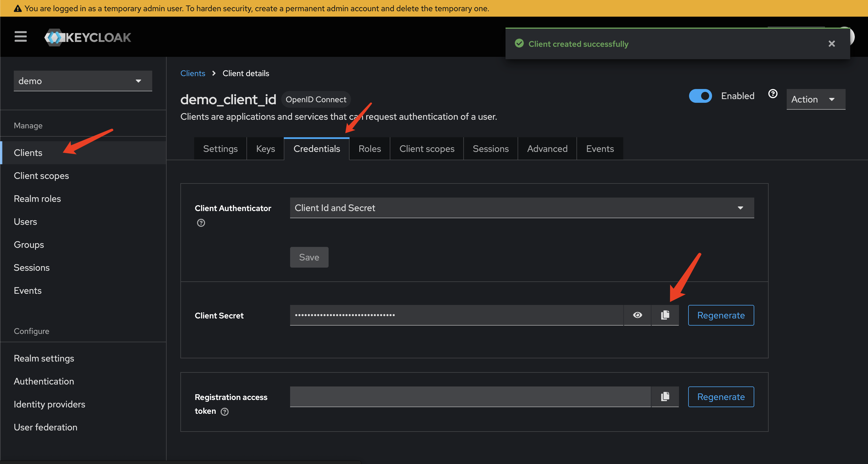Click the Save button
Viewport: 868px width, 464px height.
click(309, 257)
